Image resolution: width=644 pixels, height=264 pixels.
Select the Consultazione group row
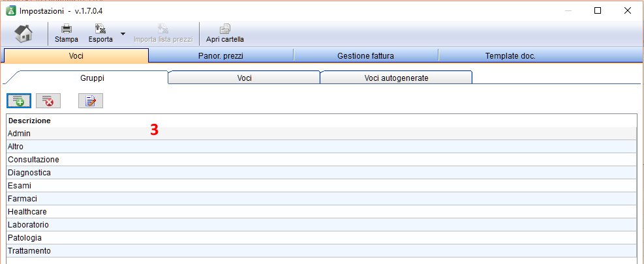(322, 159)
